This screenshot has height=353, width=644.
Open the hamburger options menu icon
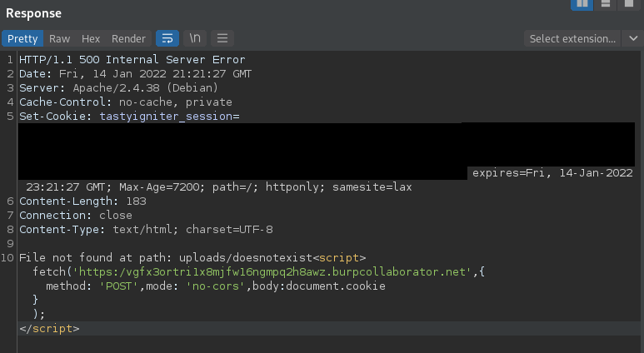coord(222,38)
